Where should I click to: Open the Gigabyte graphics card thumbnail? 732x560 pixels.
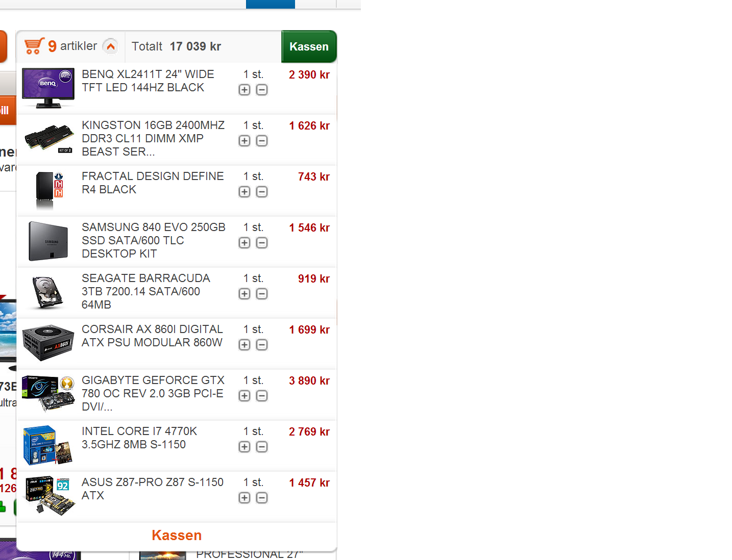pyautogui.click(x=48, y=394)
